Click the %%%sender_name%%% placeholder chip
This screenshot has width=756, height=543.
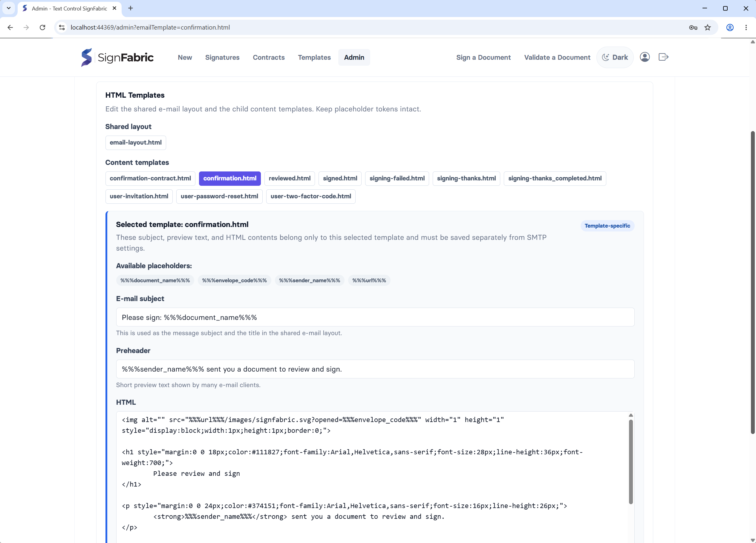point(309,280)
